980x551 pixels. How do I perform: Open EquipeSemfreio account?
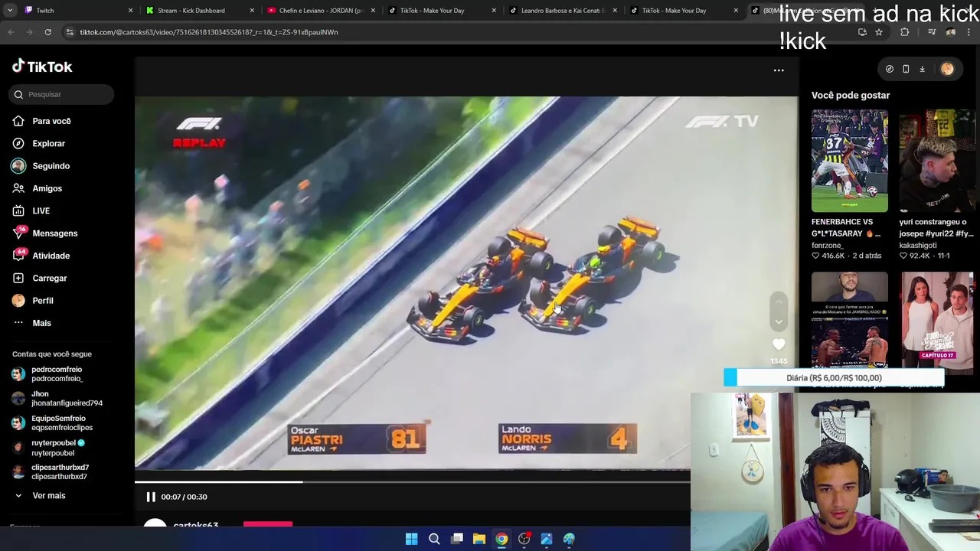point(52,422)
